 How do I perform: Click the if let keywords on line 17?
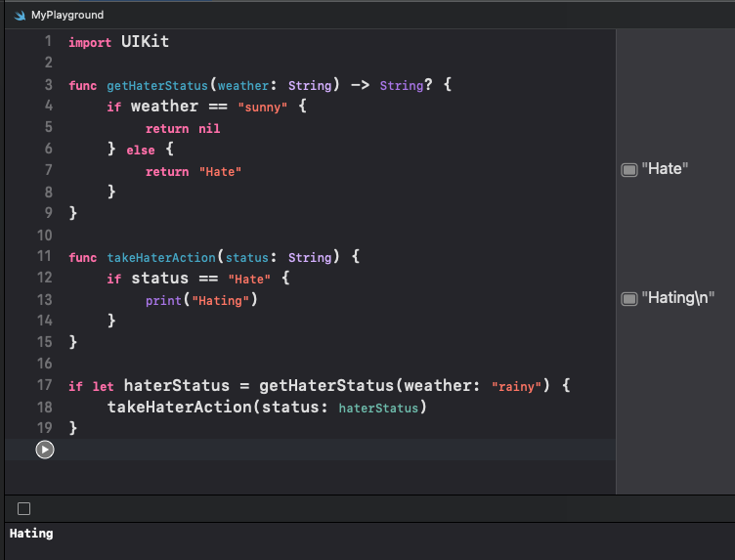point(92,387)
